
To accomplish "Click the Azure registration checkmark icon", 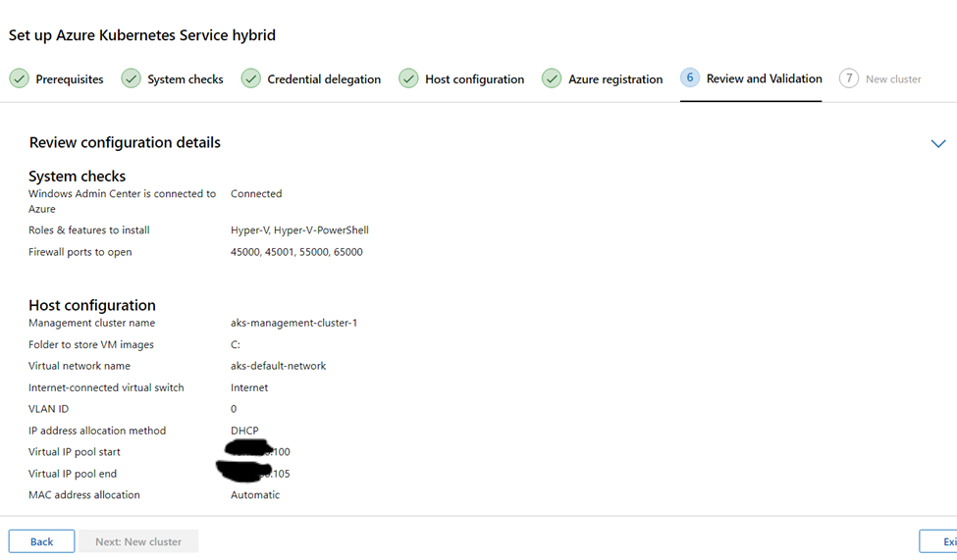I will [551, 78].
